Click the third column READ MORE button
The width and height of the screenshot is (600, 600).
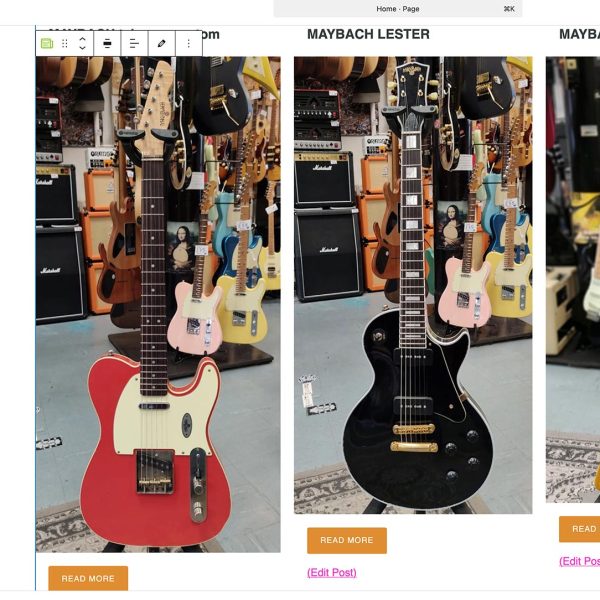click(579, 529)
